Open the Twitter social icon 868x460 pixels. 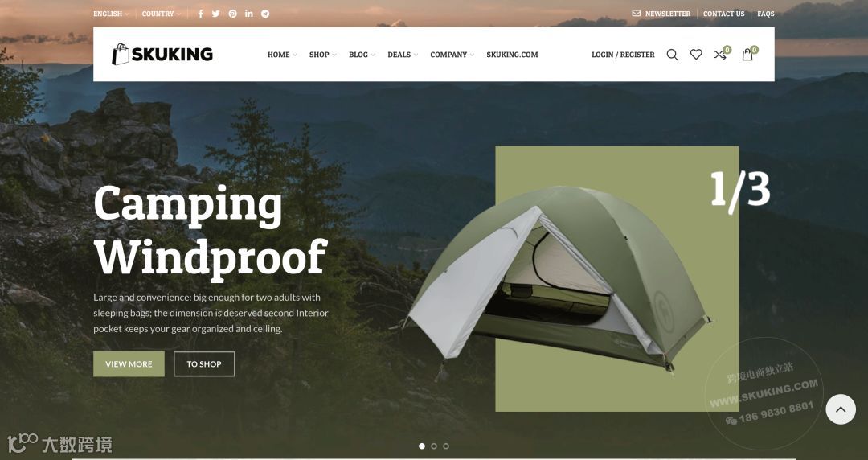click(x=216, y=14)
